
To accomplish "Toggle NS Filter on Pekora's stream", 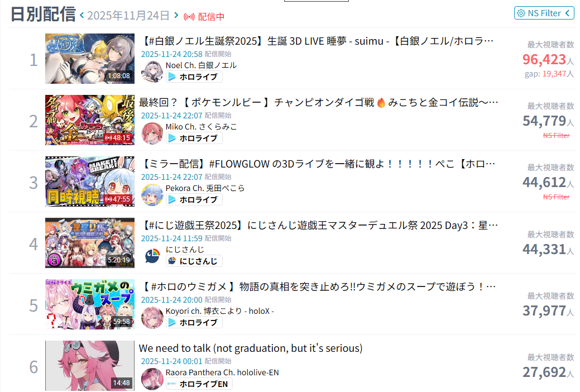I will coord(556,197).
